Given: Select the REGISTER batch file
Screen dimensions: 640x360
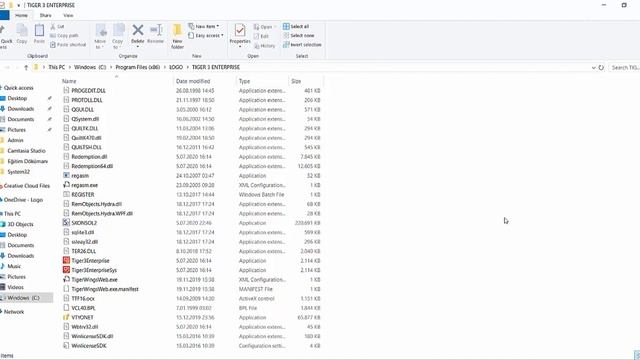Looking at the screenshot, I should [79, 194].
